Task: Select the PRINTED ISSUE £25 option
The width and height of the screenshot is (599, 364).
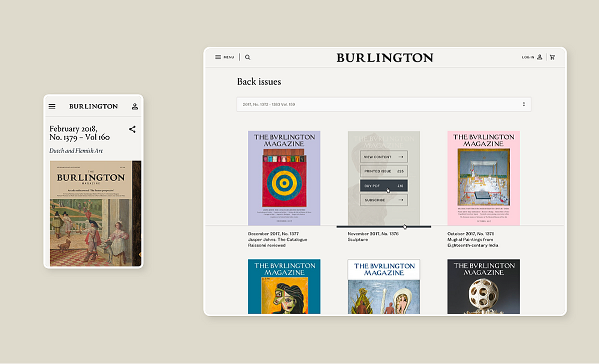Action: click(384, 171)
